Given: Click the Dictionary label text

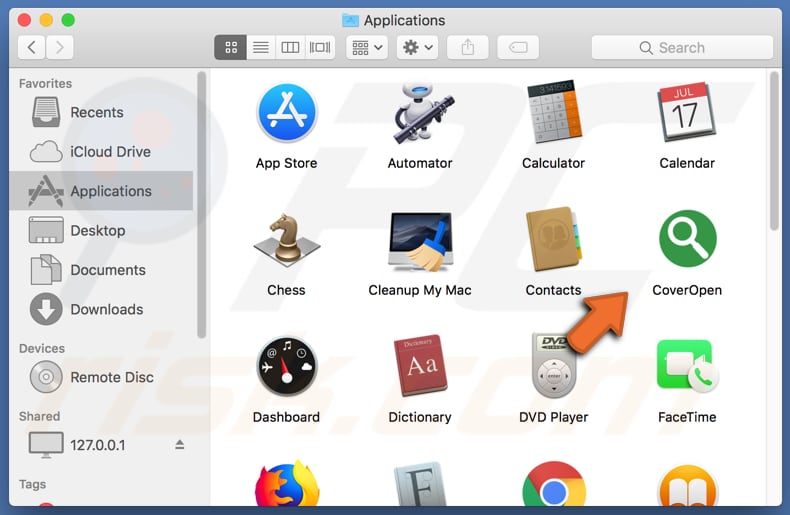Looking at the screenshot, I should click(x=420, y=417).
